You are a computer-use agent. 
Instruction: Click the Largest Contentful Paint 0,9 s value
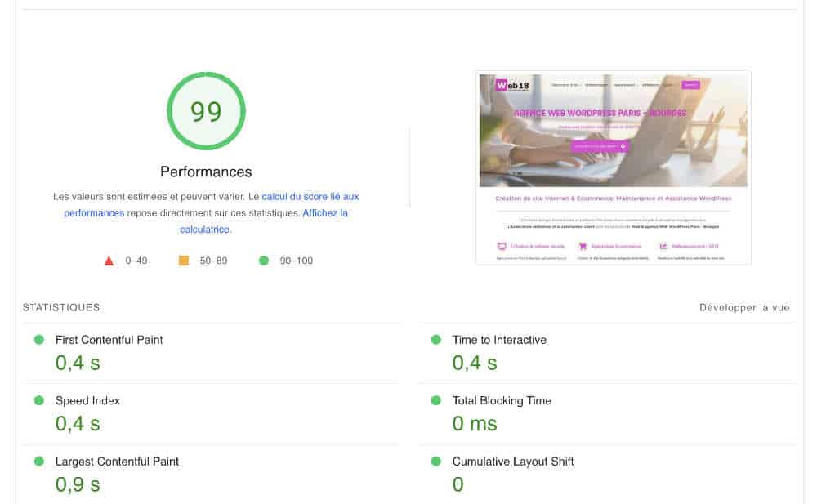point(78,484)
